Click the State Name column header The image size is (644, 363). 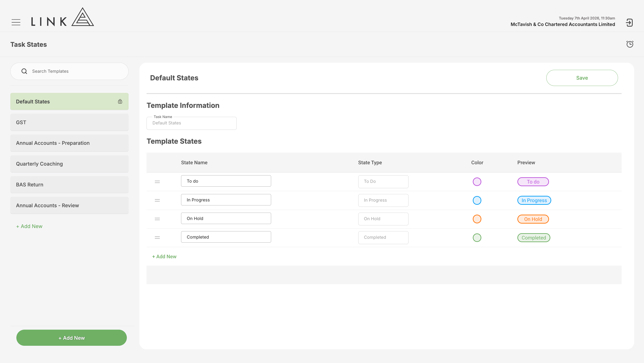194,162
